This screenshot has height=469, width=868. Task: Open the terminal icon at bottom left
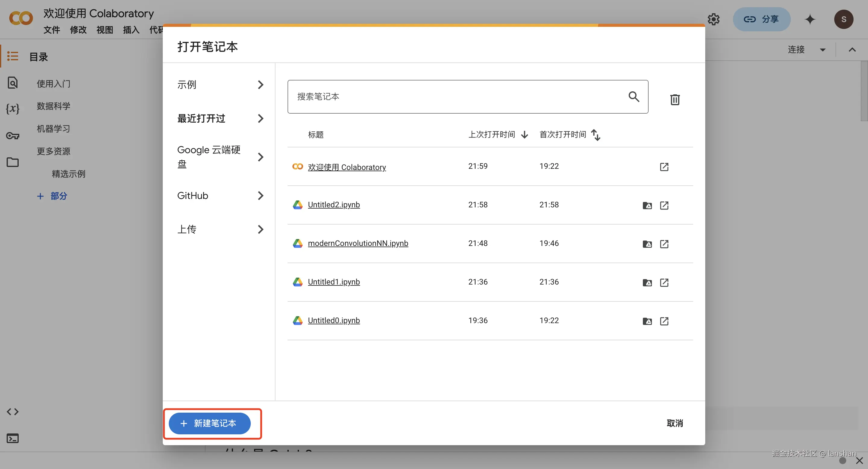click(x=13, y=438)
